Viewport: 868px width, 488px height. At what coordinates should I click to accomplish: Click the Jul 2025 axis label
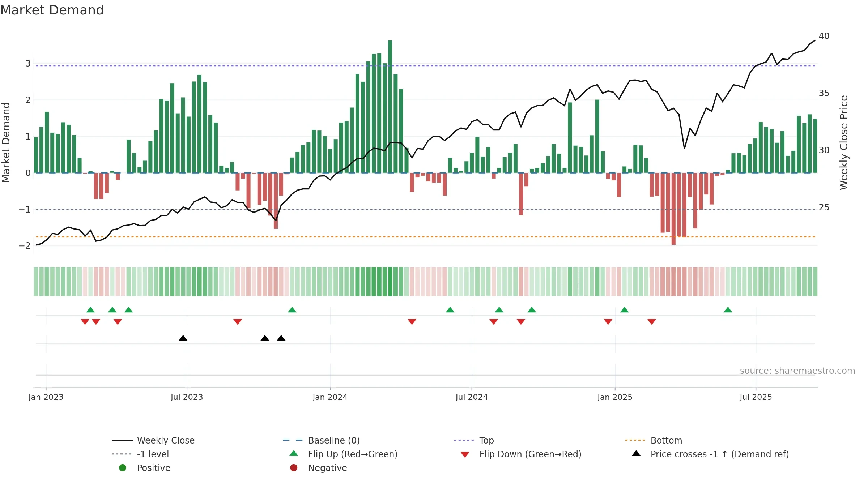(756, 397)
